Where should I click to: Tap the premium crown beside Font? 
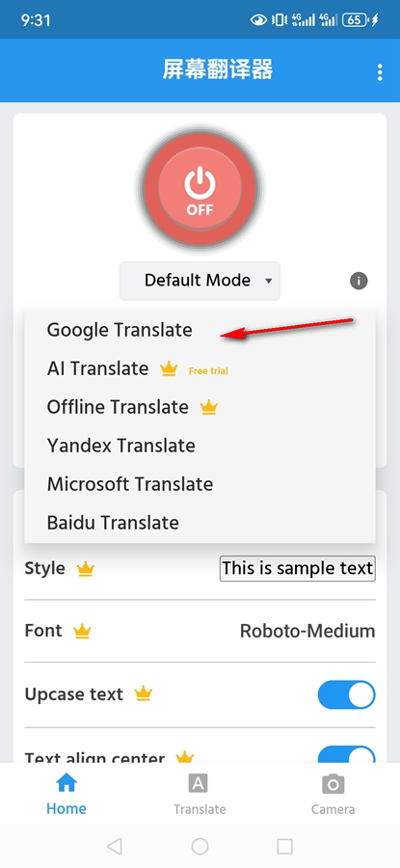click(82, 631)
